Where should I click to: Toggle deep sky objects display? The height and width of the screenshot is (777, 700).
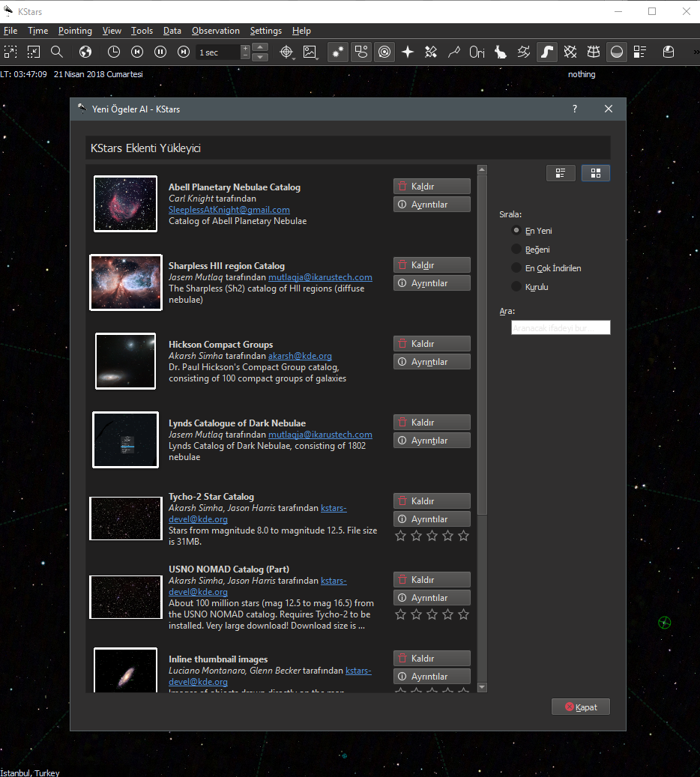click(361, 52)
